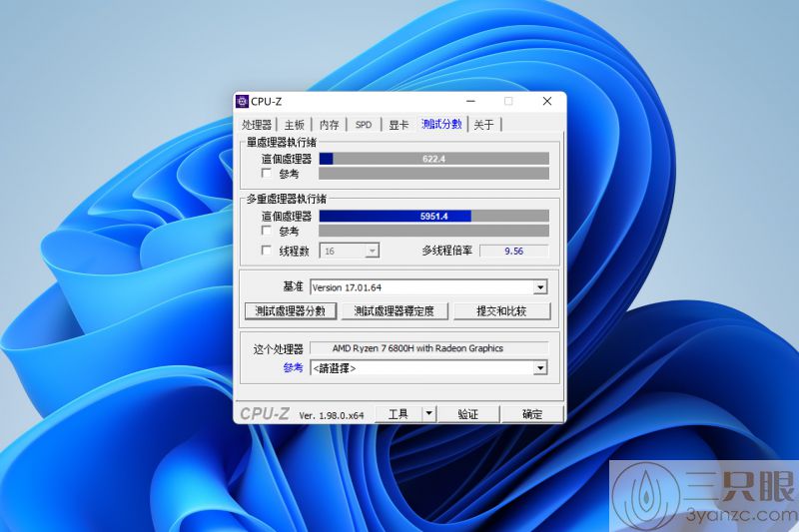Image resolution: width=799 pixels, height=532 pixels.
Task: Enable single-thread 參考 checkbox
Action: [x=267, y=173]
